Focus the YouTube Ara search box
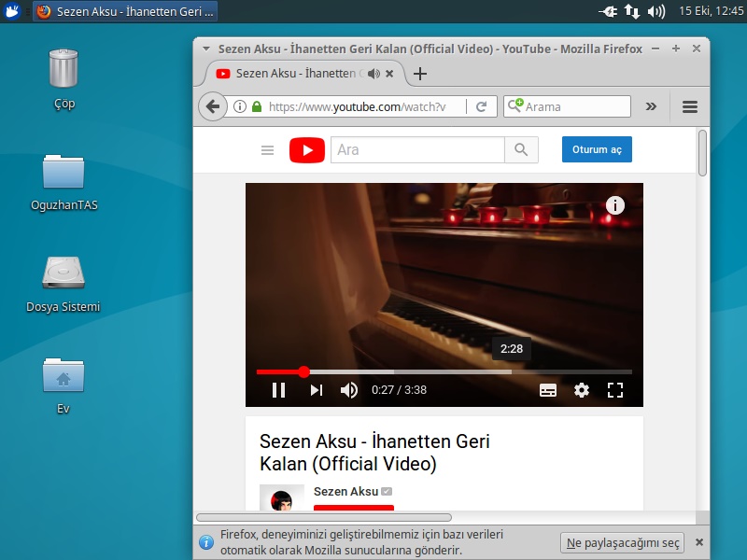The image size is (747, 560). 417,150
